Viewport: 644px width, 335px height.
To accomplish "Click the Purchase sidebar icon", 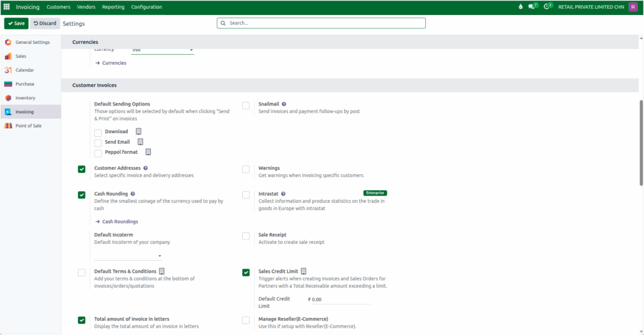I will [8, 84].
